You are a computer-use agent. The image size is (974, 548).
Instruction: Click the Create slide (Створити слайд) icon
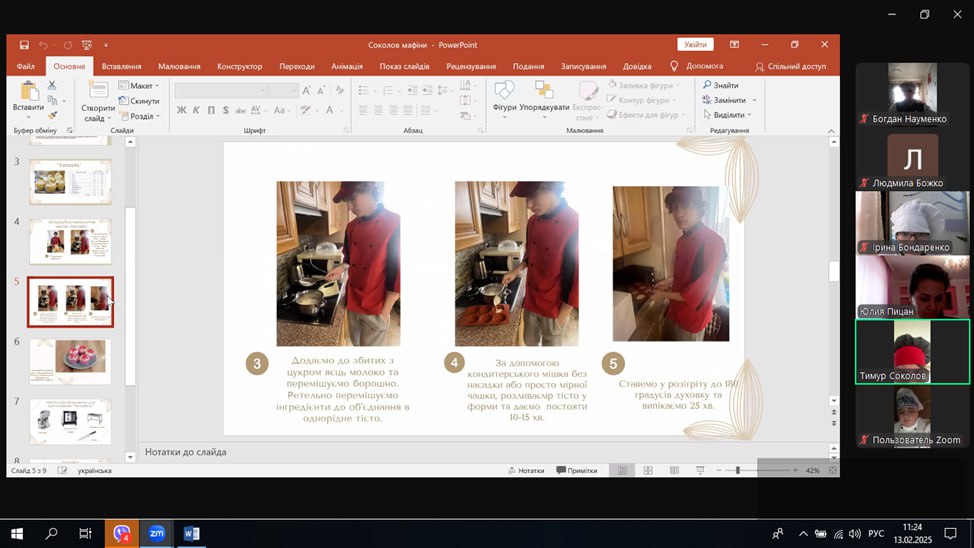click(x=98, y=91)
